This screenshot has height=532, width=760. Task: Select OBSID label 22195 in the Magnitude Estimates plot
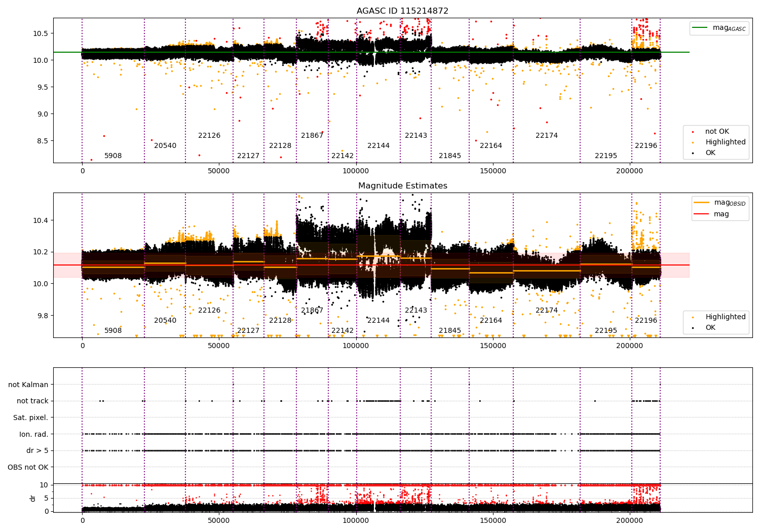[x=606, y=331]
